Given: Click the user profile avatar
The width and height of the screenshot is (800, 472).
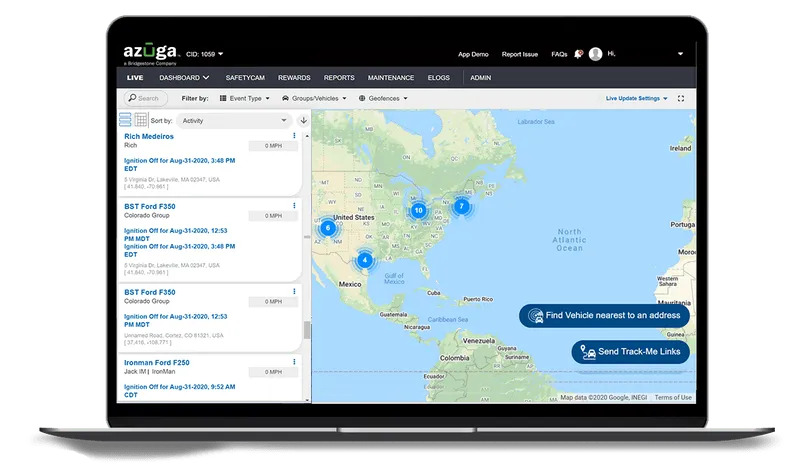Looking at the screenshot, I should click(x=596, y=54).
